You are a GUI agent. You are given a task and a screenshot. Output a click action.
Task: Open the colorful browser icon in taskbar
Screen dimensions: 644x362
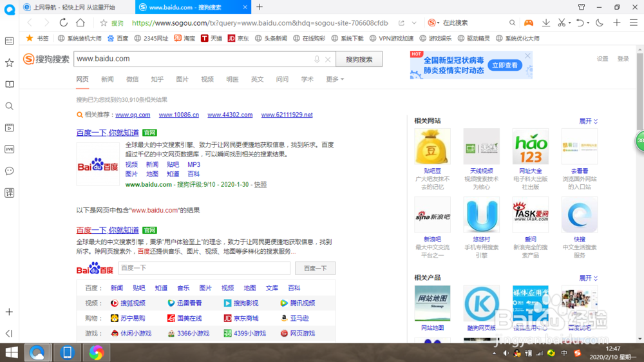[x=96, y=352]
